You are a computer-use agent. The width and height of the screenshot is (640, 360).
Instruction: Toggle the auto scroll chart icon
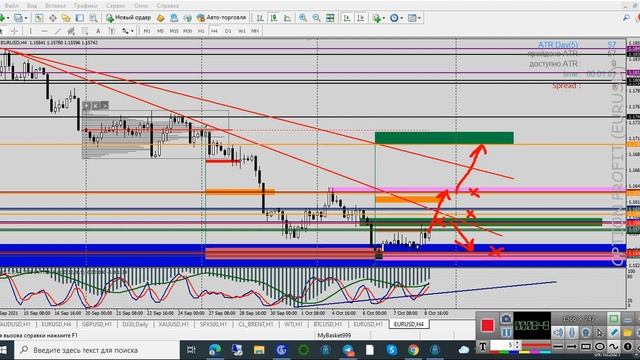tap(347, 18)
